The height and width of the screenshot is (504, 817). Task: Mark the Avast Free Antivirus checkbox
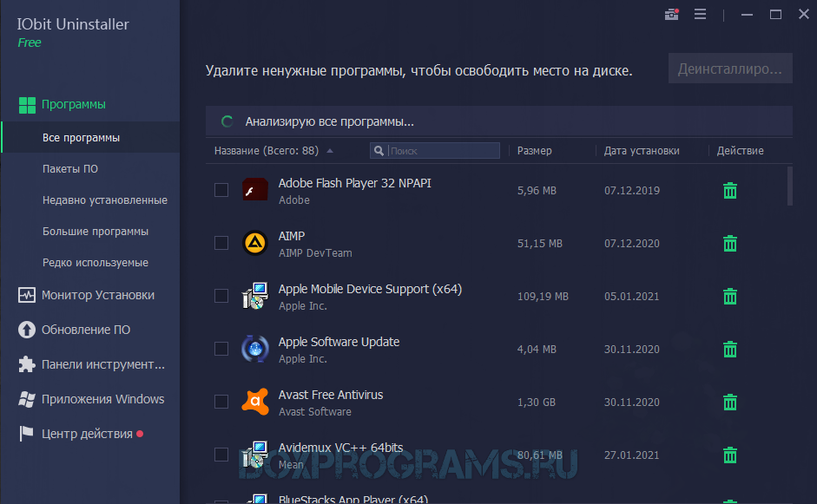[221, 402]
